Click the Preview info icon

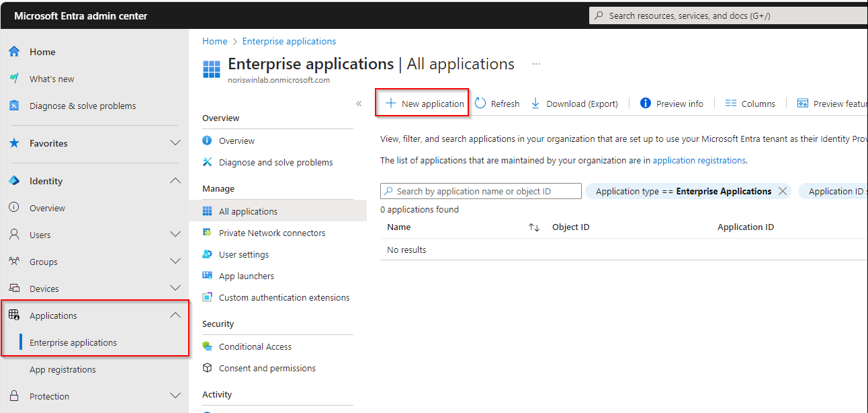tap(646, 103)
